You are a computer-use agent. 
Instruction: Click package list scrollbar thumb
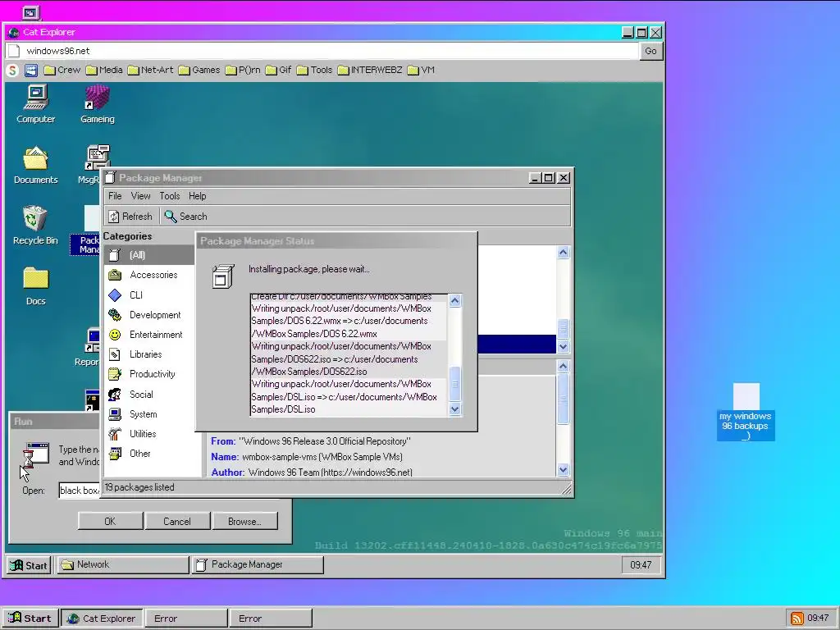click(x=563, y=329)
